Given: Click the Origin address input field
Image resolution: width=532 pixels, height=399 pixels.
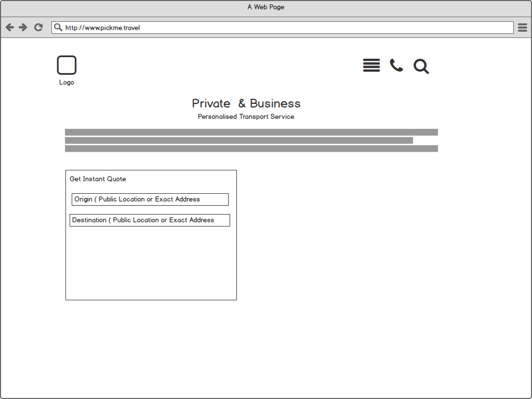Looking at the screenshot, I should coord(150,199).
